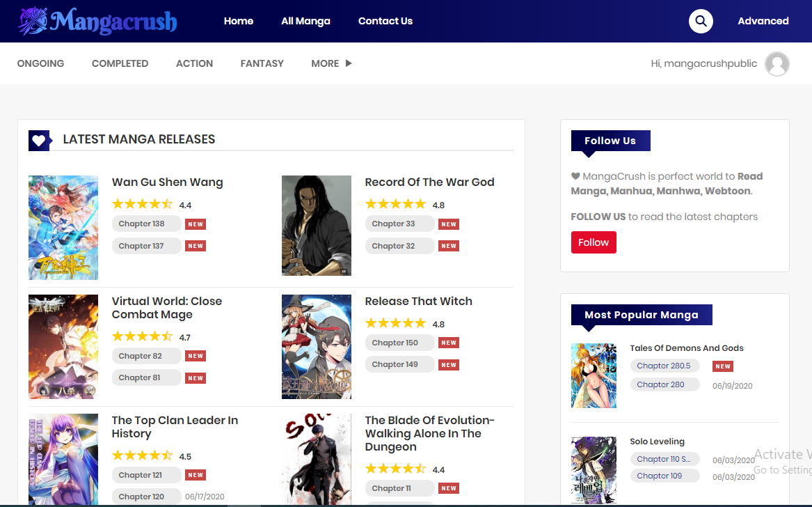
Task: Expand the MORE genres arrow
Action: [x=349, y=63]
